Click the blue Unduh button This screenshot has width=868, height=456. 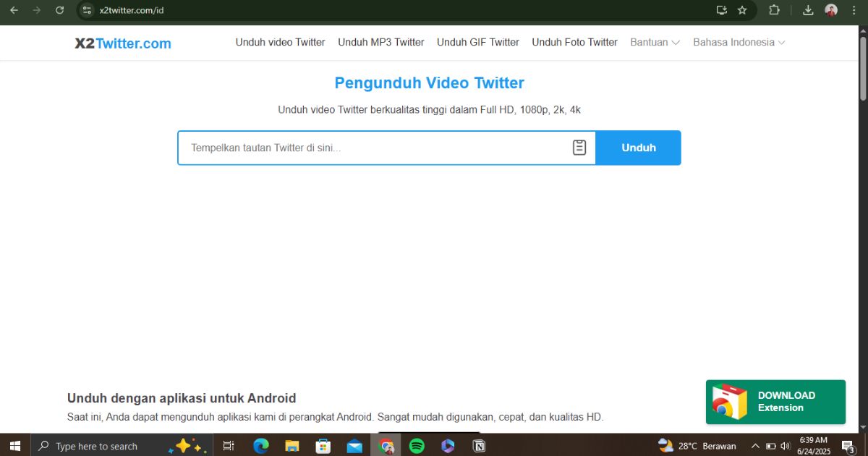point(638,147)
